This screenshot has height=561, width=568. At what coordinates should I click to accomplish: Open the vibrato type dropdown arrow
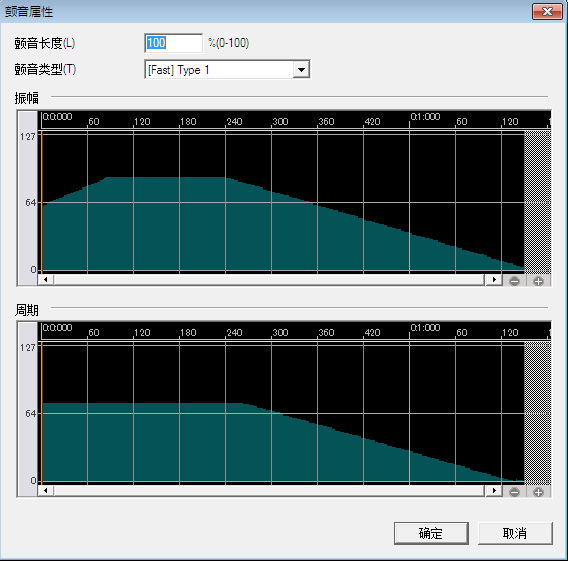[x=301, y=70]
